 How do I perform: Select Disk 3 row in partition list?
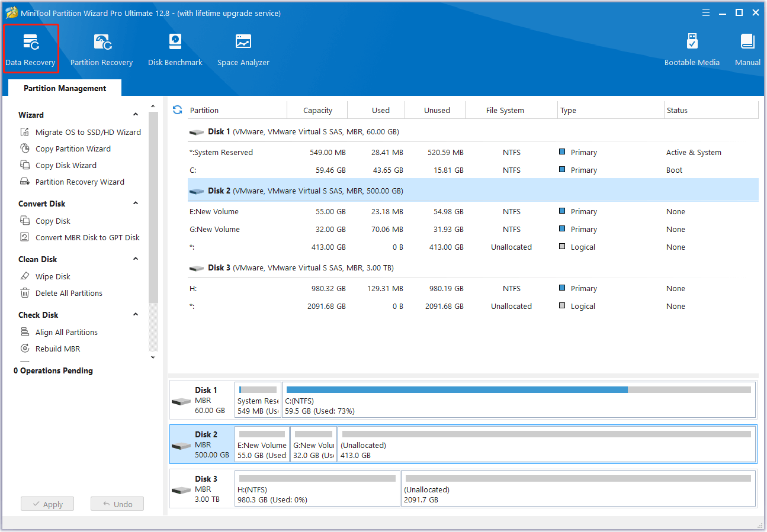pos(473,267)
